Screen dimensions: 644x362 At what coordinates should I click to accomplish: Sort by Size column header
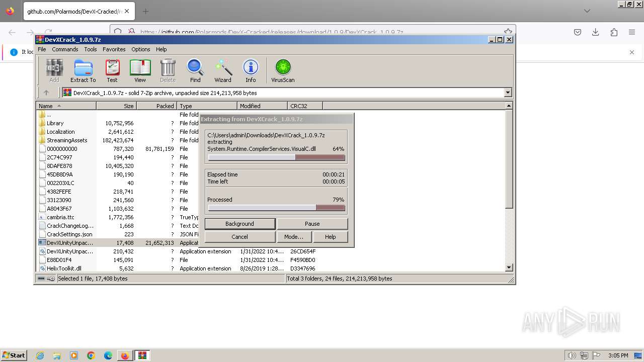click(116, 106)
